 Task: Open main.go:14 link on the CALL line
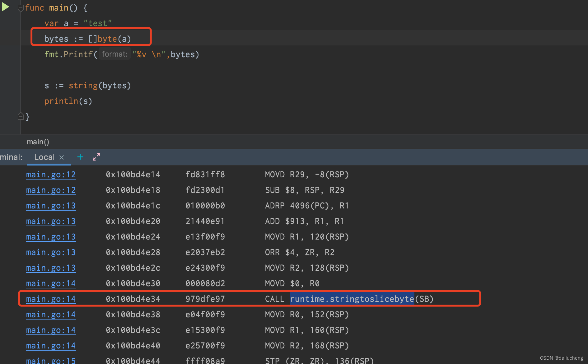click(x=51, y=299)
